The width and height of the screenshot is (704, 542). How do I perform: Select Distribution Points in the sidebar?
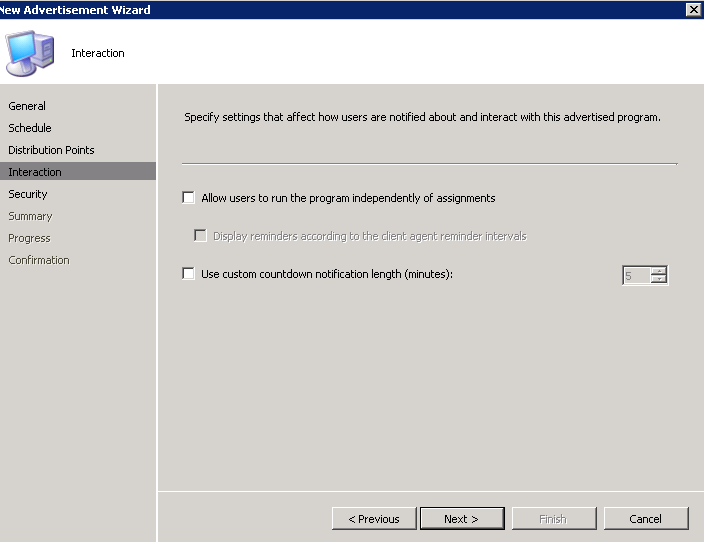click(x=51, y=150)
